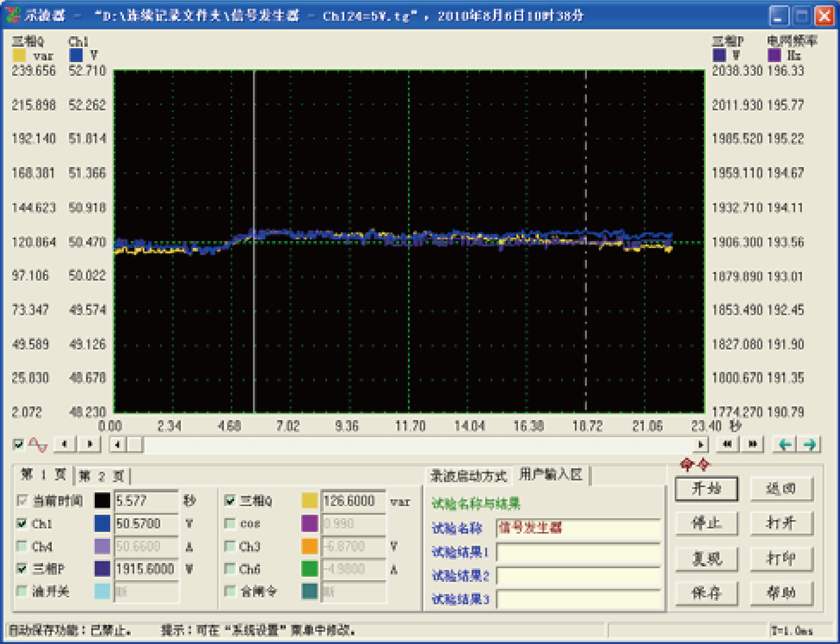Click the 试验结果1 input field
This screenshot has height=644, width=840.
coord(578,552)
